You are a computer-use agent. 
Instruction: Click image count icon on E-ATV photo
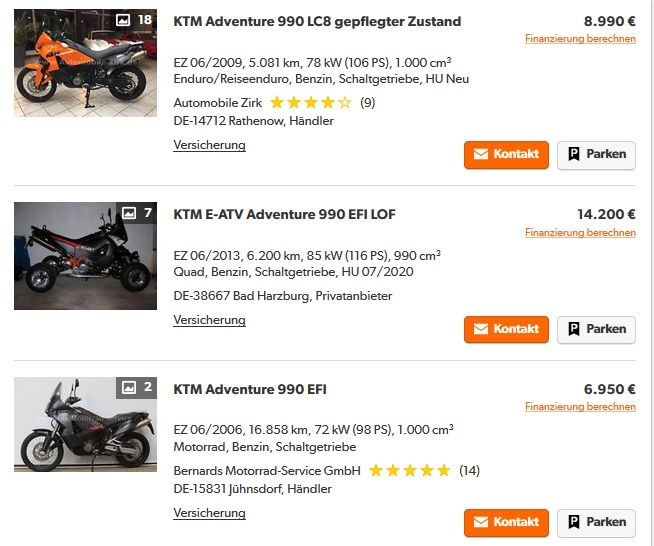point(128,213)
